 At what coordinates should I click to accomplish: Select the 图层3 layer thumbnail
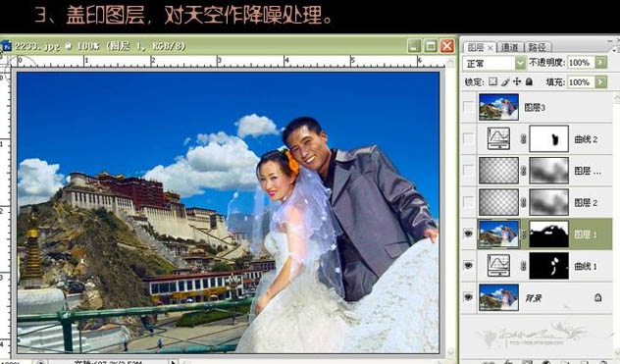pos(498,107)
